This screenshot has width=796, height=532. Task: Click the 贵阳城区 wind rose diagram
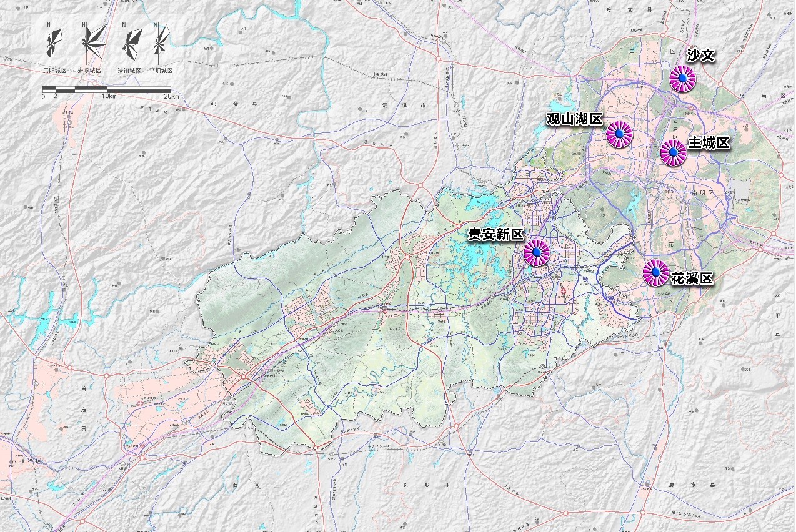click(x=54, y=42)
